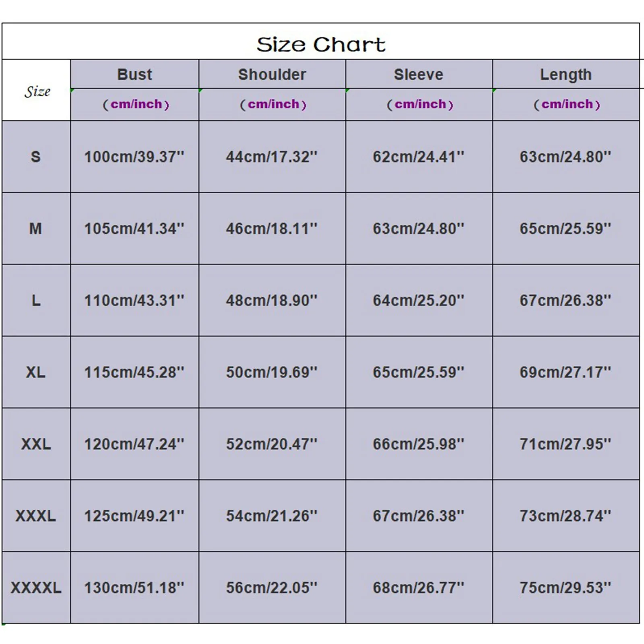
Task: Click the 46cm/18.11'' shoulder cell
Action: pyautogui.click(x=272, y=229)
